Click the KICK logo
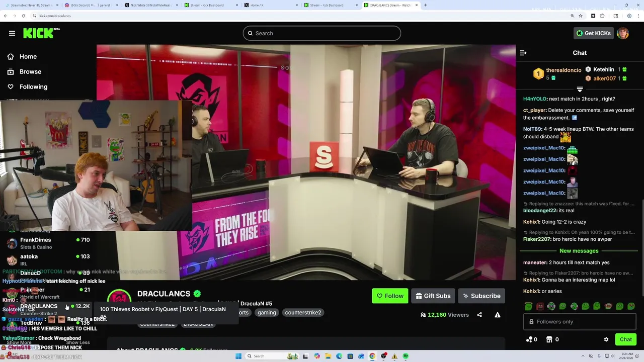The width and height of the screenshot is (644, 362). click(41, 33)
